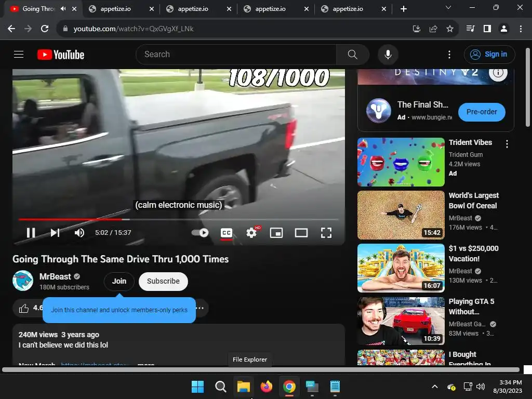This screenshot has height=399, width=532.
Task: Open a new browser tab
Action: [x=403, y=9]
